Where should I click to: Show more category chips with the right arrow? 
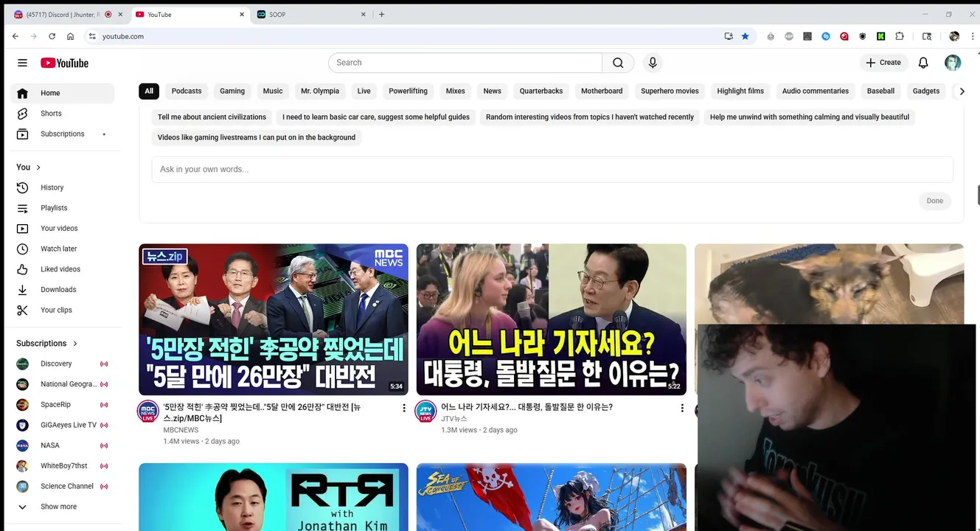[960, 91]
